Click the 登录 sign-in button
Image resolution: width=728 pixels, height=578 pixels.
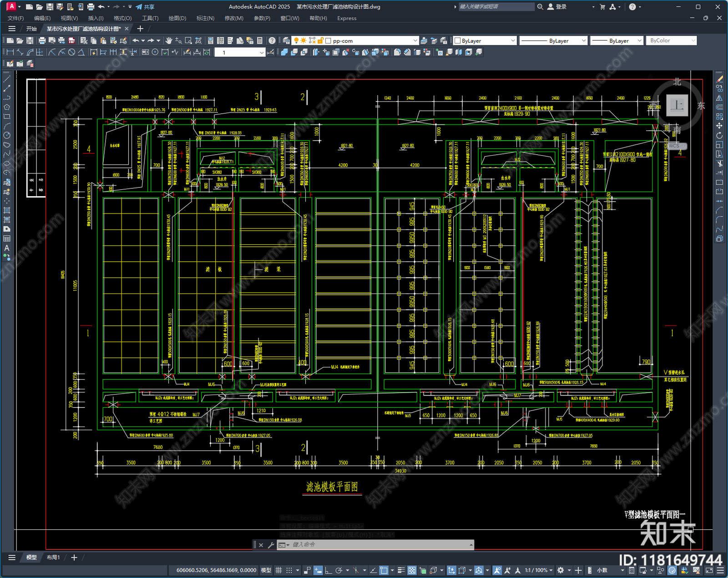(557, 7)
